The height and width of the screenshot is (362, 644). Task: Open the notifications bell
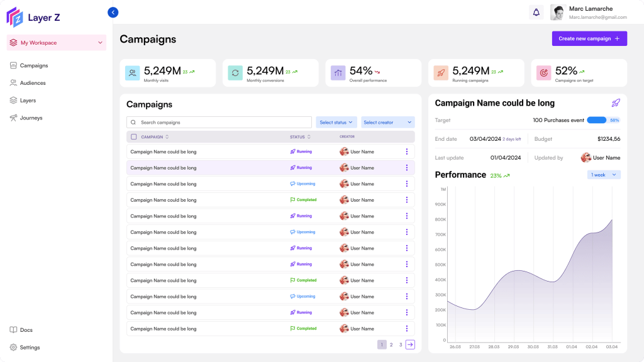pyautogui.click(x=536, y=13)
